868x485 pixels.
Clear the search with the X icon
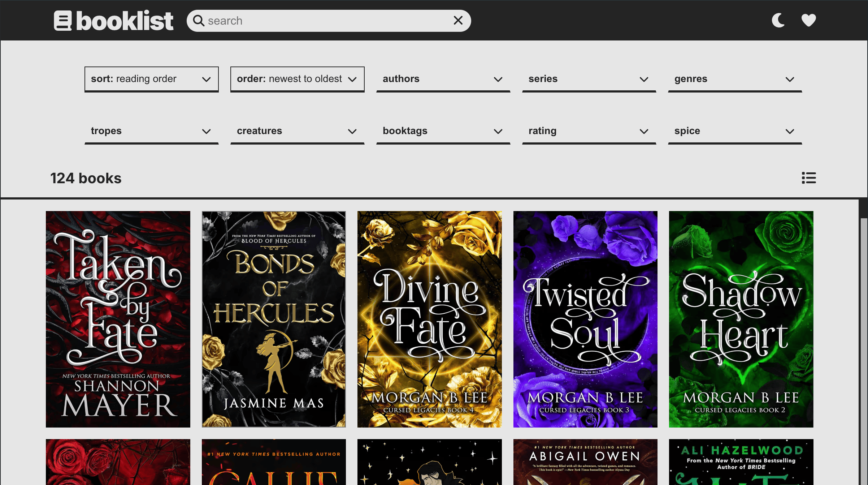458,20
